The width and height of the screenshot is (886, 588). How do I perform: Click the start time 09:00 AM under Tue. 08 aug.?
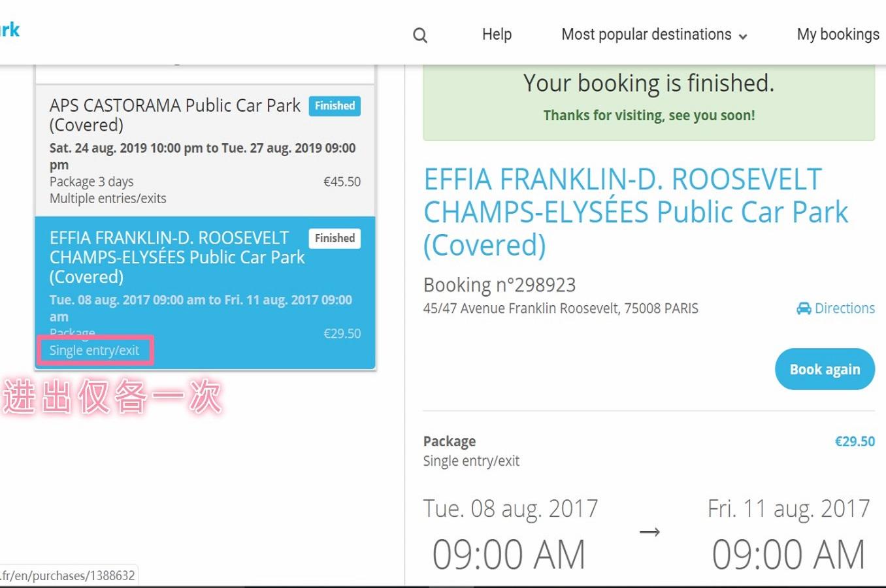509,555
